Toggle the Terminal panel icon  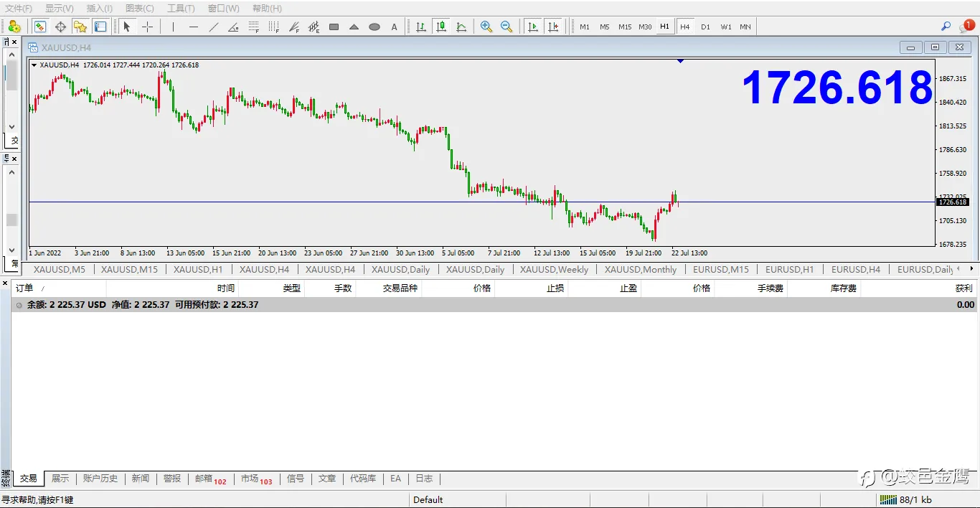tap(100, 27)
